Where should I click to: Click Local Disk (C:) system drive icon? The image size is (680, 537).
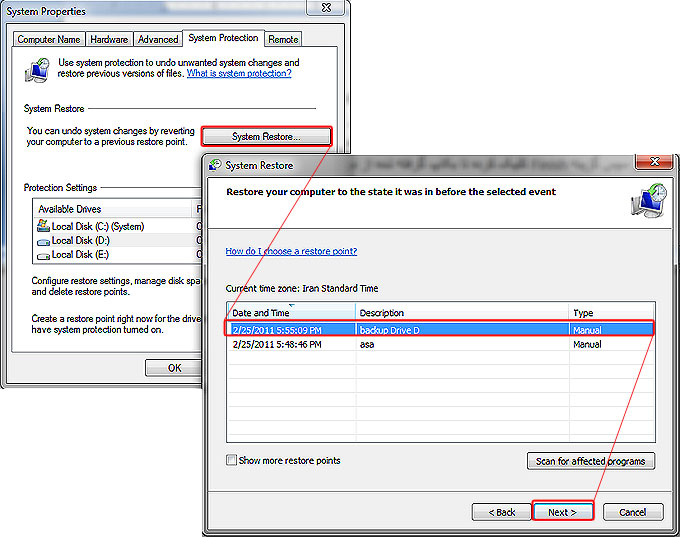(x=43, y=227)
